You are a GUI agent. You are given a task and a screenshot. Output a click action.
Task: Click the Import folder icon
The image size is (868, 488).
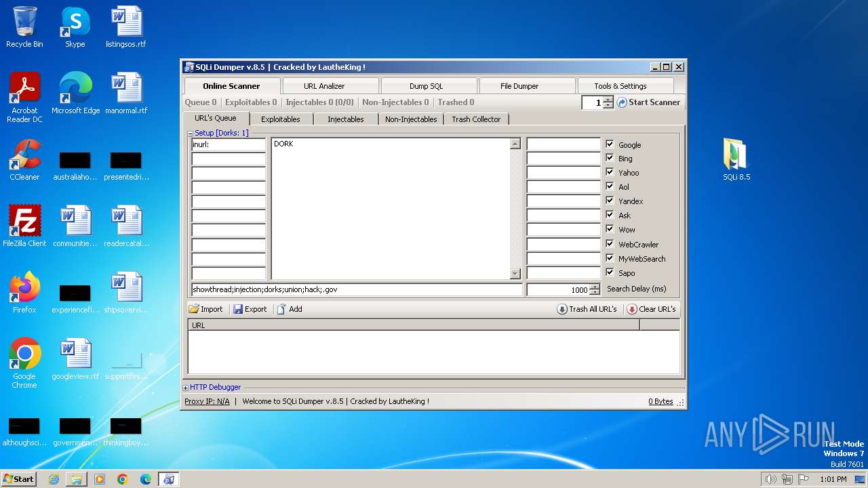click(x=194, y=309)
